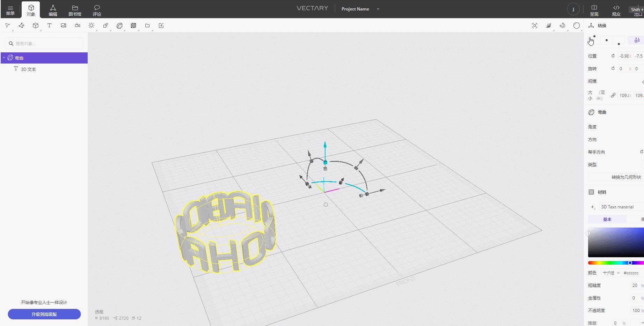The height and width of the screenshot is (326, 644).
Task: Pick a color in the saturation area
Action: tap(616, 242)
